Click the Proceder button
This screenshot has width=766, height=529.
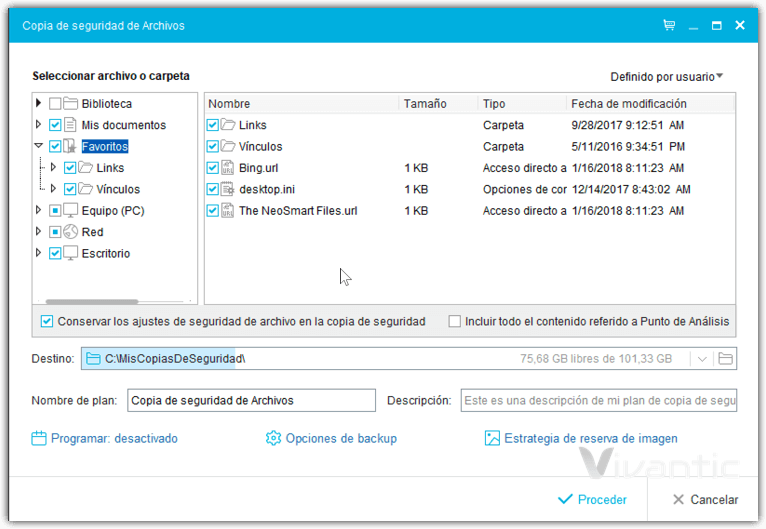[592, 499]
